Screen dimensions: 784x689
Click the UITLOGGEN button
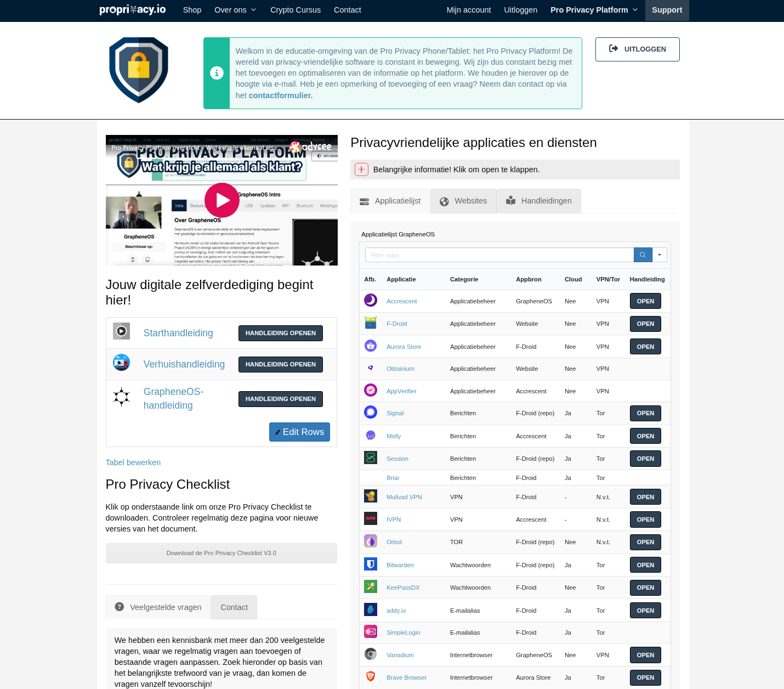(x=638, y=49)
